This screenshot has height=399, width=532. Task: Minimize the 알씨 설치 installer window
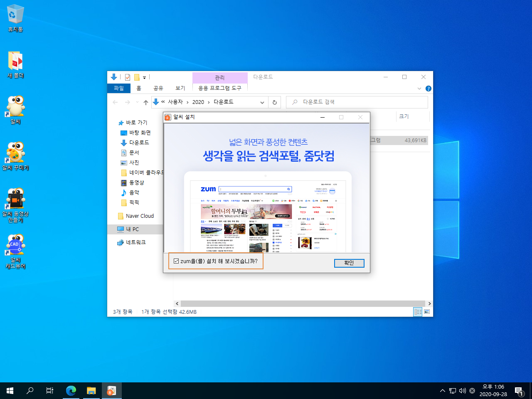(323, 117)
